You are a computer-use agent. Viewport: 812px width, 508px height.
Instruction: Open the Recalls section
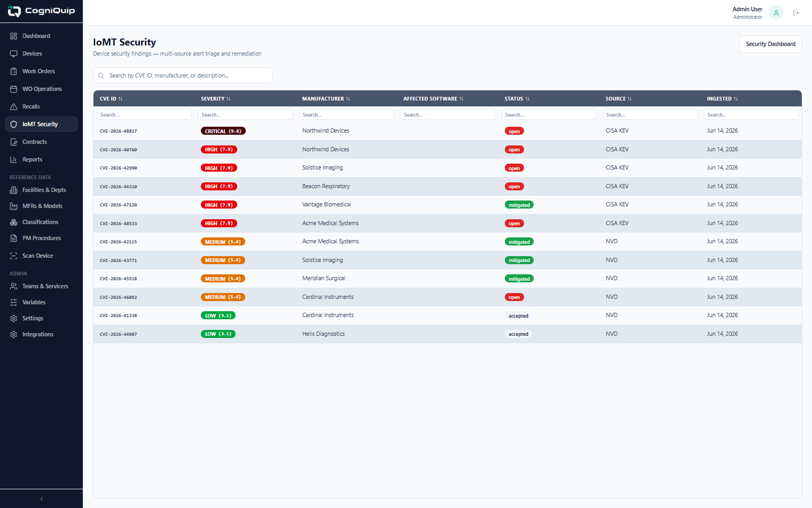[42, 106]
